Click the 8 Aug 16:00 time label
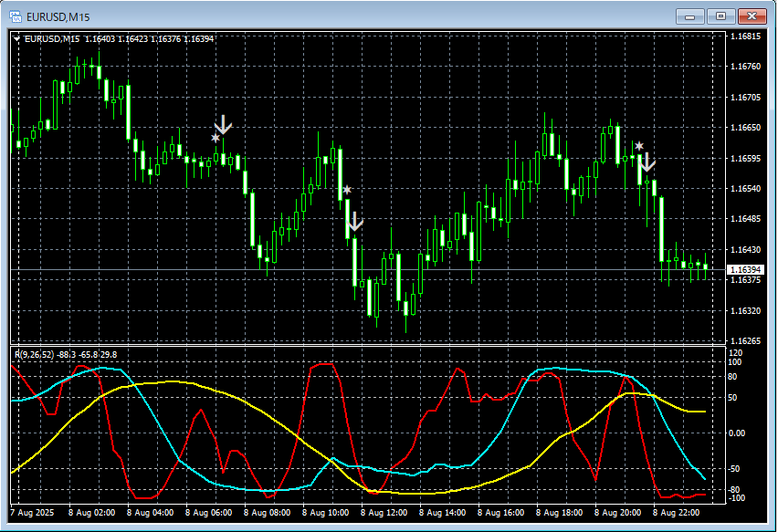Screen dimensions: 778x532 pyautogui.click(x=501, y=512)
